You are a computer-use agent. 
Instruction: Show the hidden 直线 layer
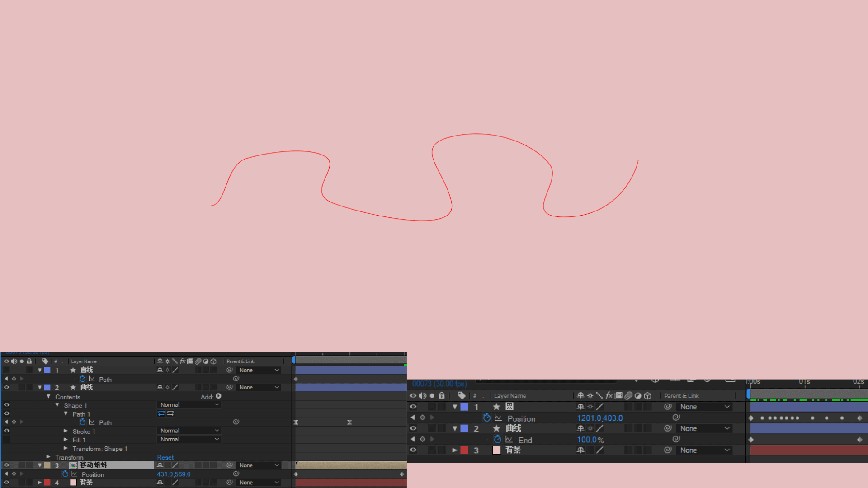tap(7, 370)
